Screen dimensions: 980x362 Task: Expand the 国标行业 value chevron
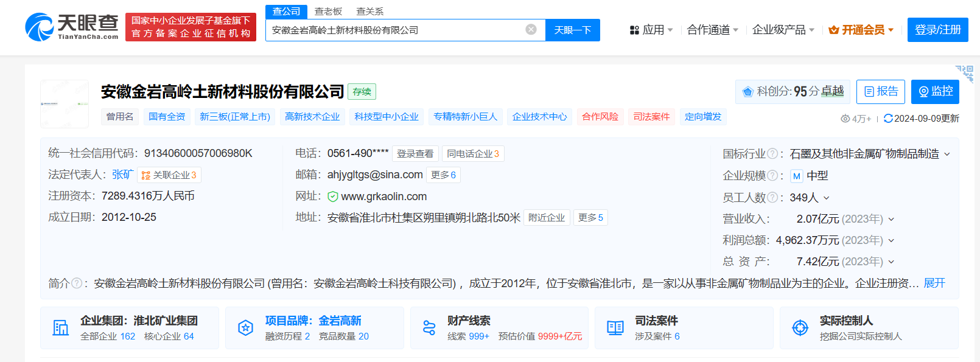coord(947,155)
